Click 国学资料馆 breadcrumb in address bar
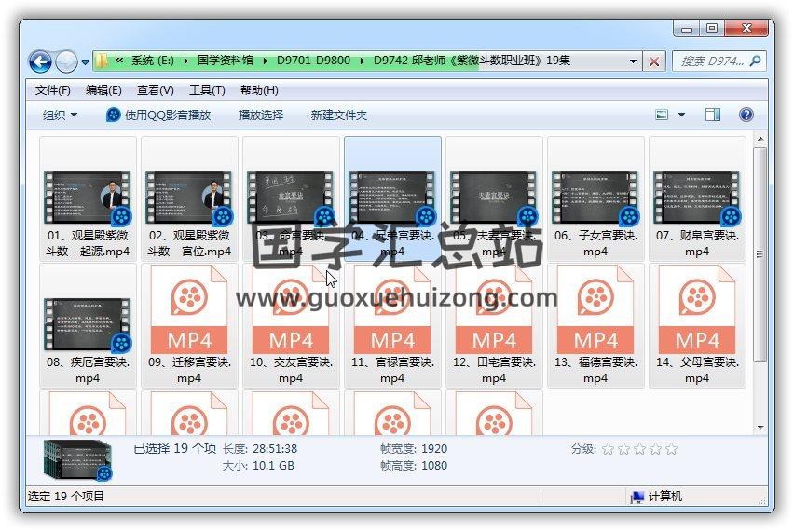 (x=226, y=61)
